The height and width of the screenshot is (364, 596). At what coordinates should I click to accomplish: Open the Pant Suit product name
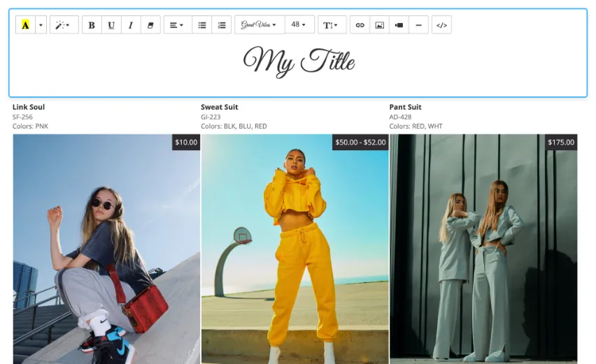405,107
